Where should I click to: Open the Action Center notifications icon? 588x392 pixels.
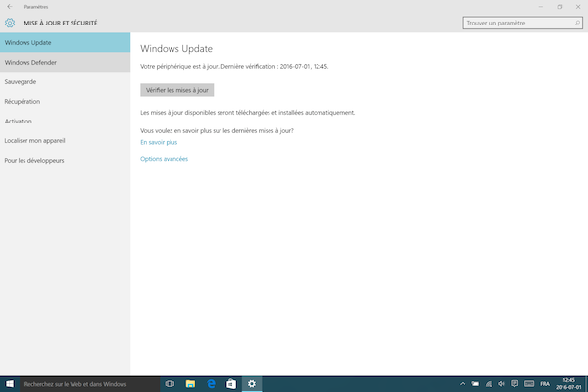coord(514,384)
